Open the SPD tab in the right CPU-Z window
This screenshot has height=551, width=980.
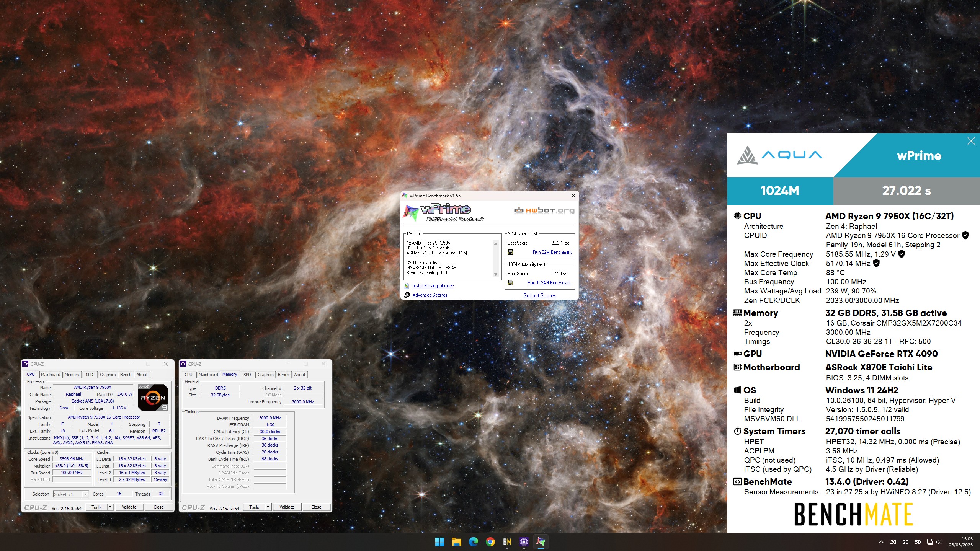point(247,375)
